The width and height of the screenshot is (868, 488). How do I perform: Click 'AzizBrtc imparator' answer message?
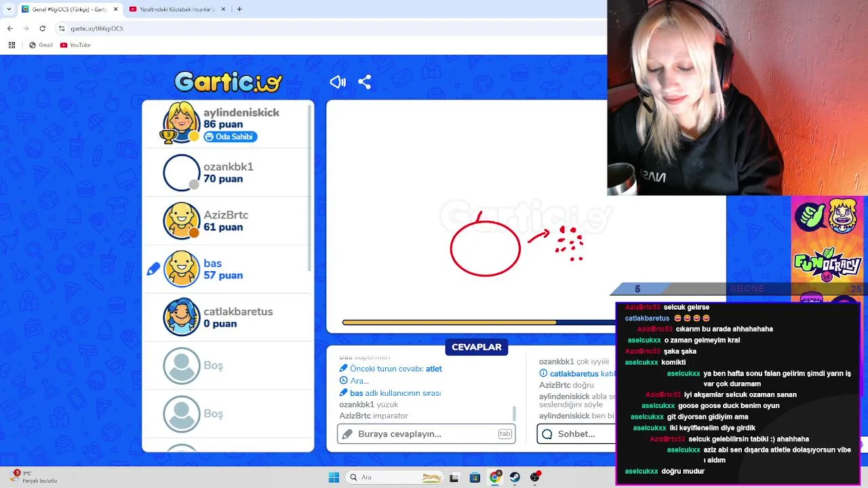pyautogui.click(x=374, y=415)
